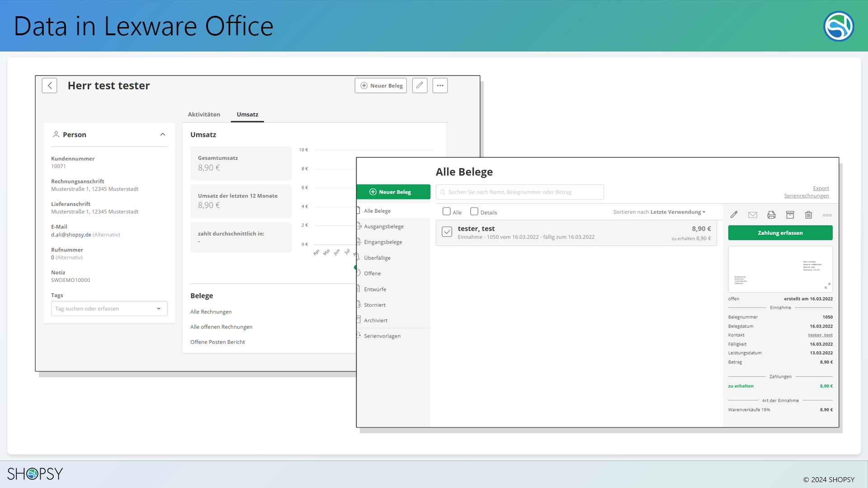Open the Offene filter

372,273
